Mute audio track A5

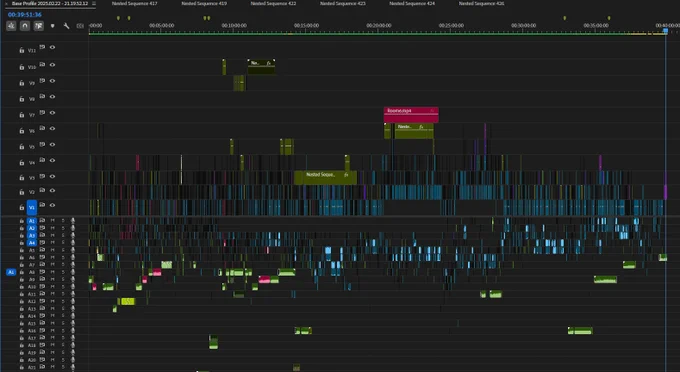click(52, 250)
